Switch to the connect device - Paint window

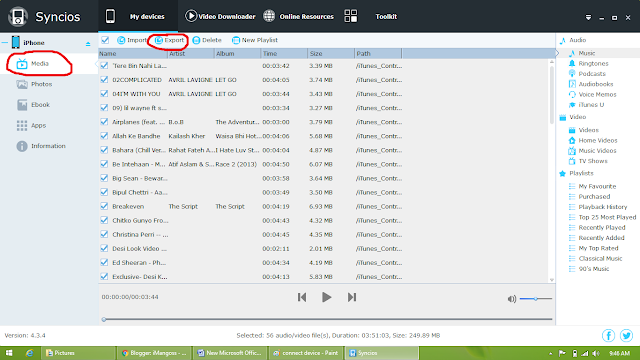click(x=306, y=353)
